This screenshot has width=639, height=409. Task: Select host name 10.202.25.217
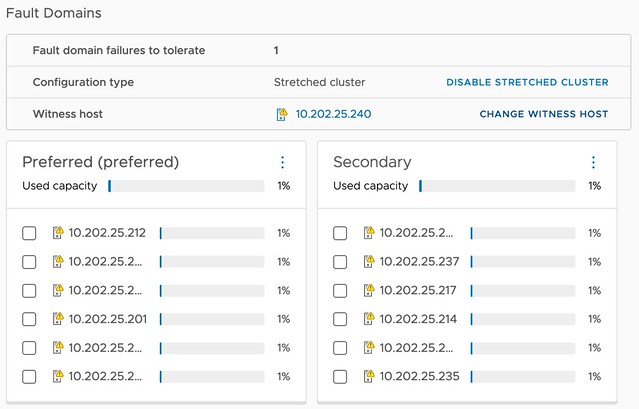(x=417, y=291)
